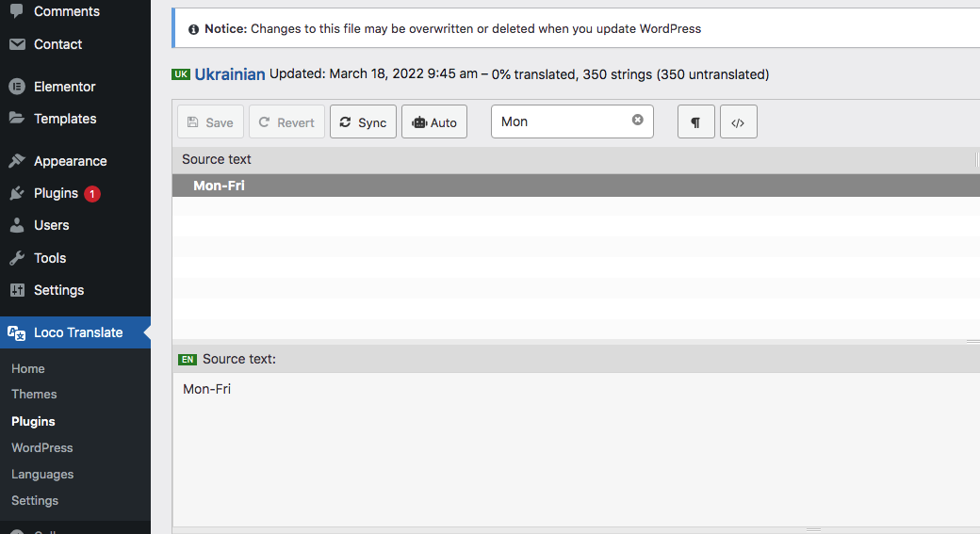Viewport: 980px width, 534px height.
Task: Go to Loco Translate Themes submenu
Action: coord(34,395)
